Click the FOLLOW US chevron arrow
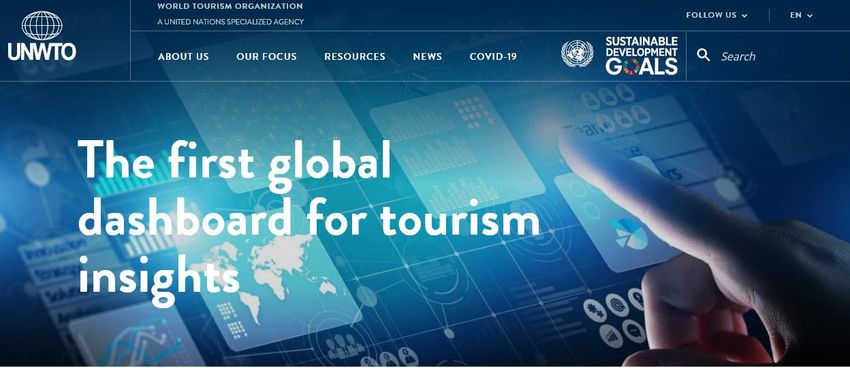The width and height of the screenshot is (850, 368). 744,16
